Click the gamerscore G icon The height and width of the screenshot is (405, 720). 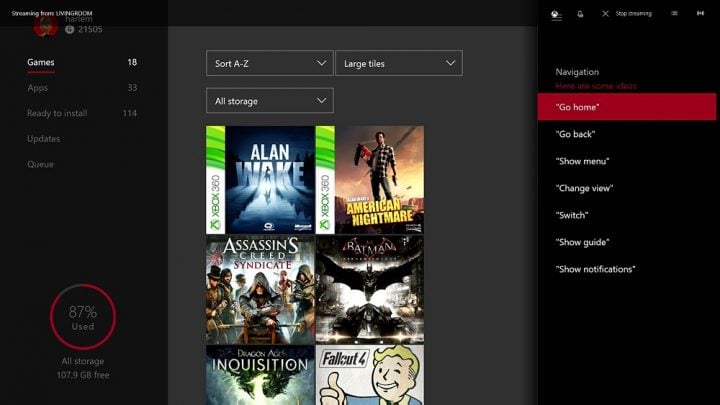click(69, 29)
